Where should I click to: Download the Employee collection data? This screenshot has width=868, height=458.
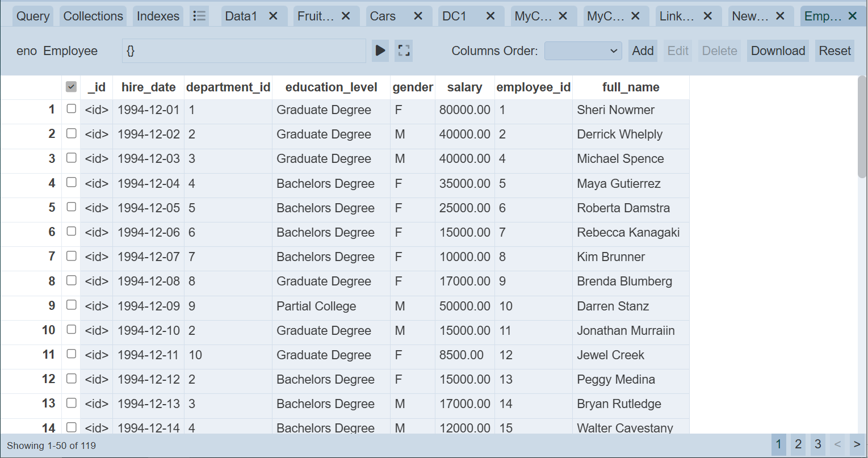[x=778, y=51]
